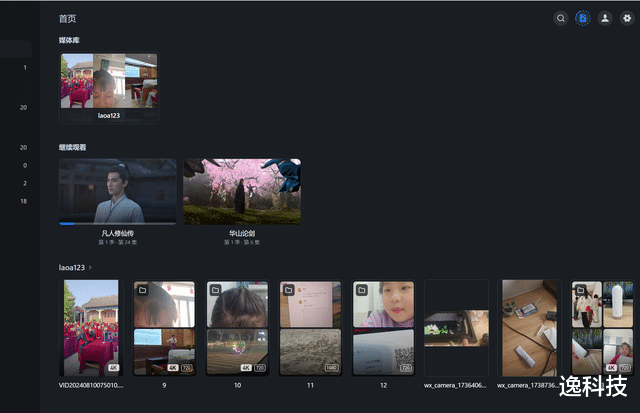Click folder icon on item 12 thumbnail
640x413 pixels.
coord(362,290)
